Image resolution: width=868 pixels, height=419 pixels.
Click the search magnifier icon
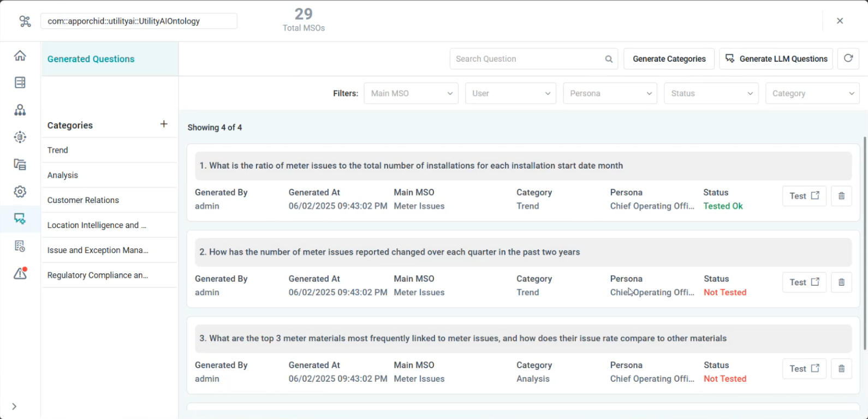[x=609, y=59]
